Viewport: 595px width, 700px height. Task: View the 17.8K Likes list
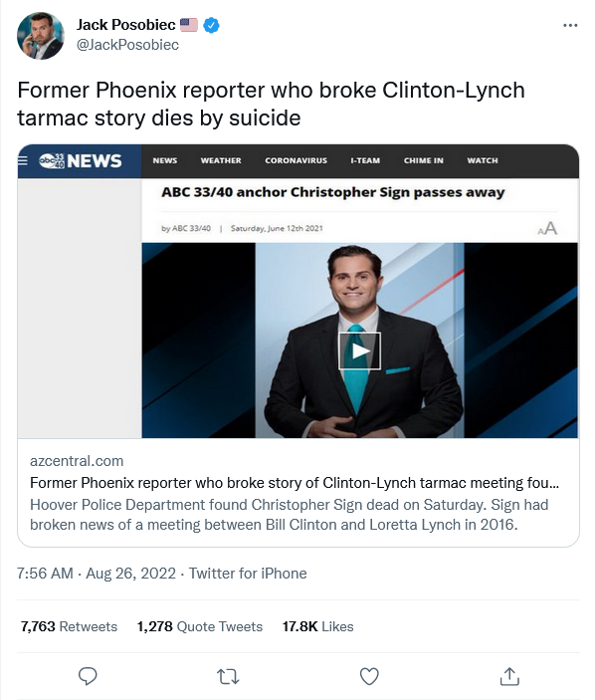point(317,626)
